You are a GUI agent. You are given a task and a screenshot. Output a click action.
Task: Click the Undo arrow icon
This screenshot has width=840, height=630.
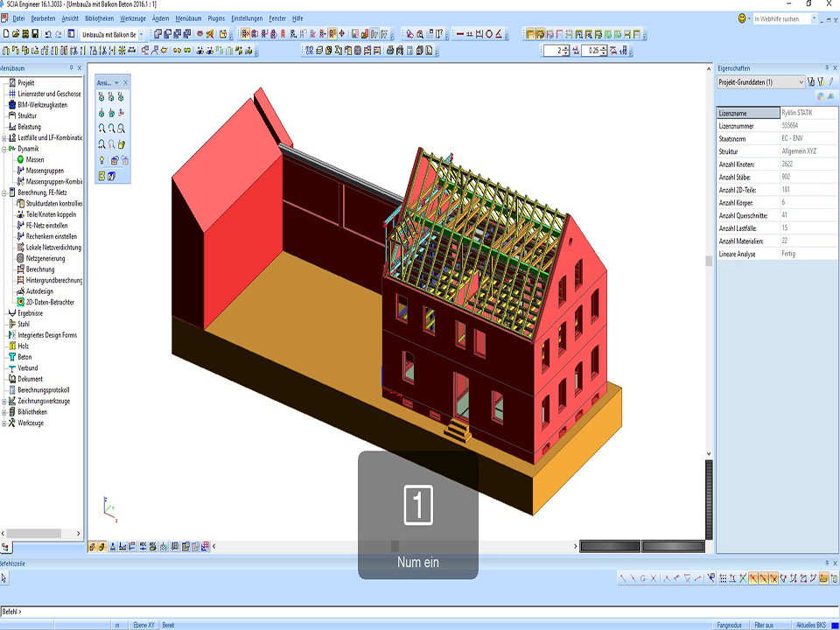point(48,34)
